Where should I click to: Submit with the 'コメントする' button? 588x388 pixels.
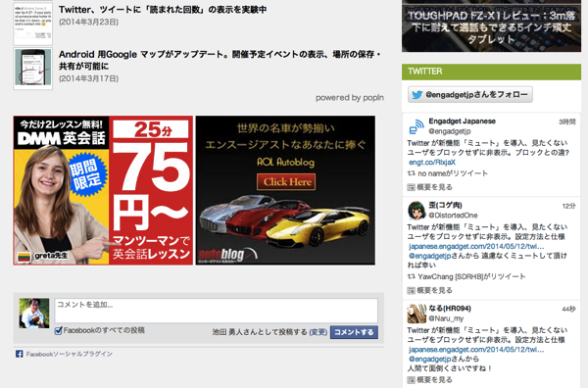pos(354,332)
